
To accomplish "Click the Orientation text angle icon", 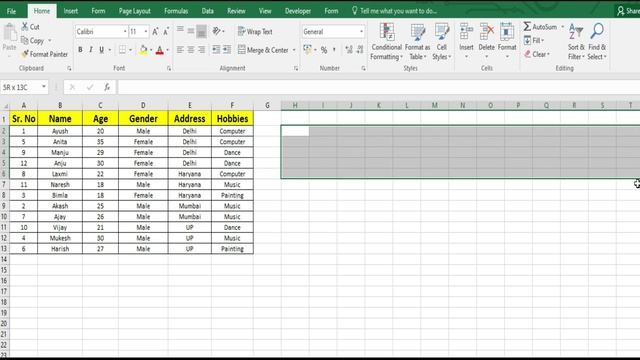I will coord(217,31).
